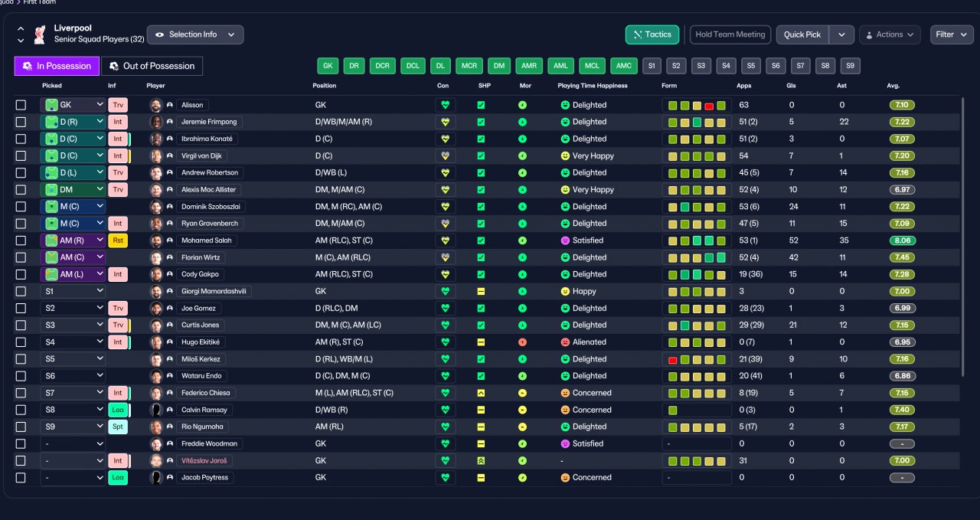Open the Selection Info dropdown

pos(195,34)
